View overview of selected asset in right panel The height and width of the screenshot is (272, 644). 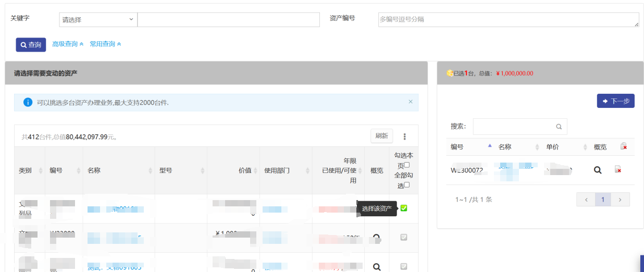click(598, 170)
